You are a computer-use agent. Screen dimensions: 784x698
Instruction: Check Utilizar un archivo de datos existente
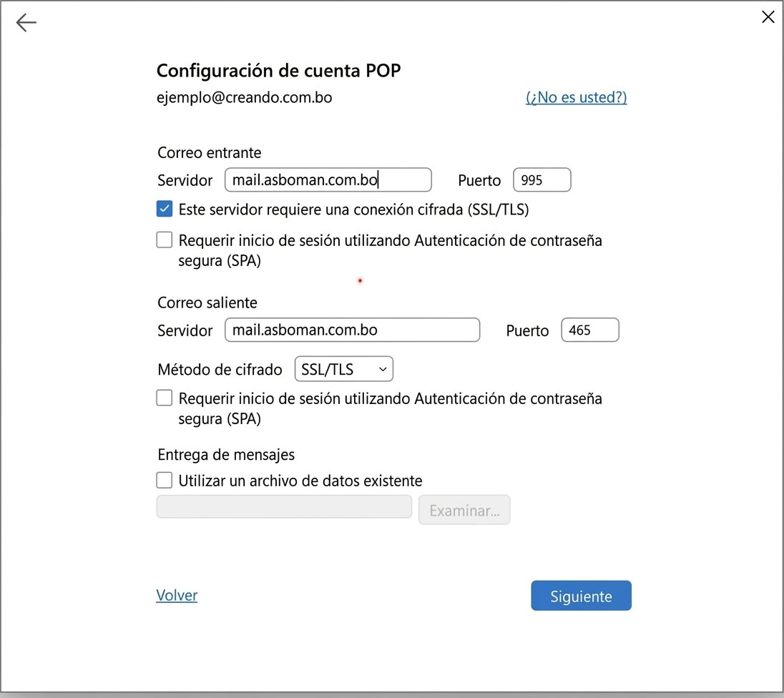pos(165,480)
